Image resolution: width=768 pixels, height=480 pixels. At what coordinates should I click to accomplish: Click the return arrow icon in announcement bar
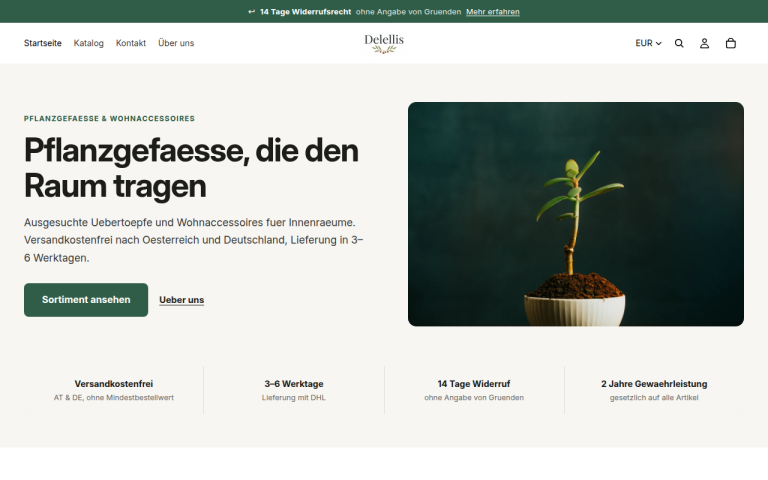(x=251, y=11)
